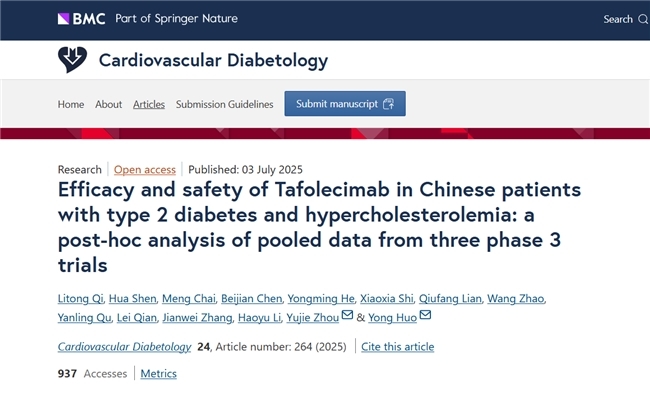Open the About menu item
Screen dimensions: 650x394
[x=109, y=104]
